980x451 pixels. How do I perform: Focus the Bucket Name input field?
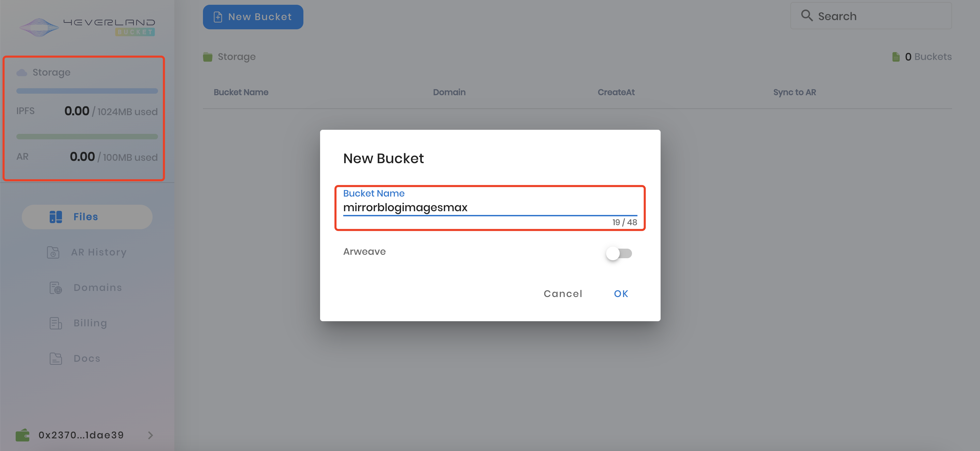coord(490,207)
